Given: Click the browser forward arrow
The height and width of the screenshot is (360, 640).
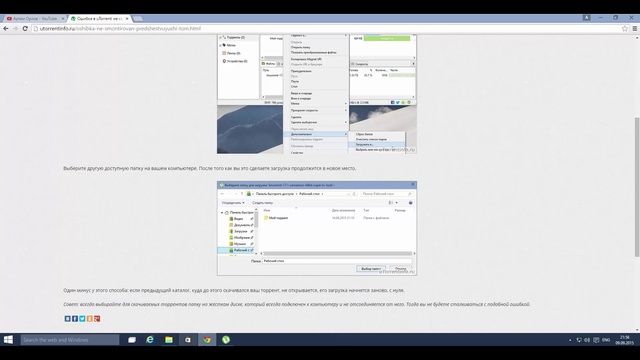Looking at the screenshot, I should [x=16, y=29].
